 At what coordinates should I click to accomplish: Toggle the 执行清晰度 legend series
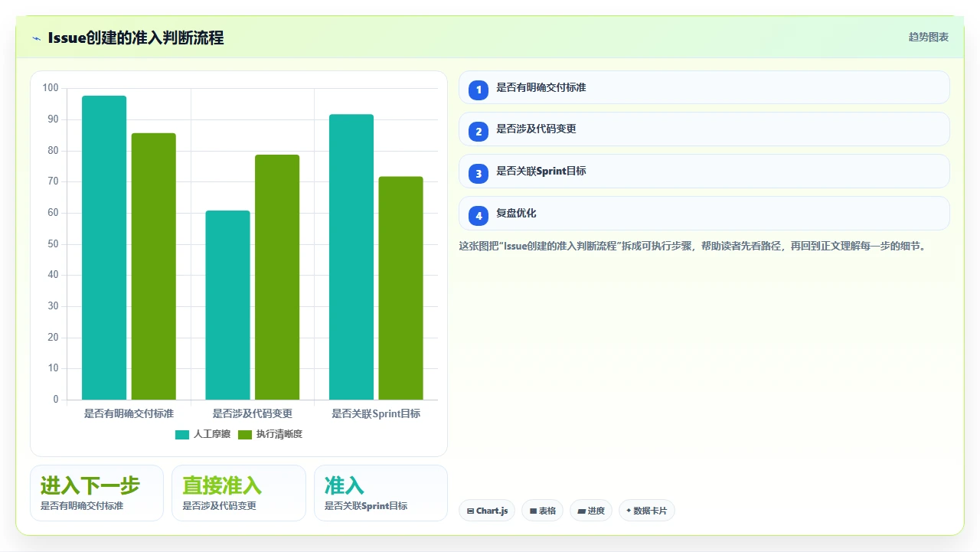(x=270, y=434)
